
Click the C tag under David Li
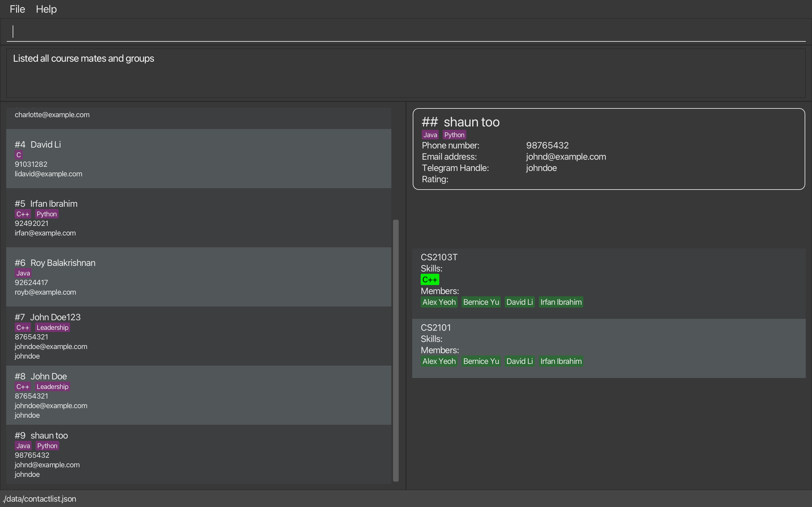(19, 155)
